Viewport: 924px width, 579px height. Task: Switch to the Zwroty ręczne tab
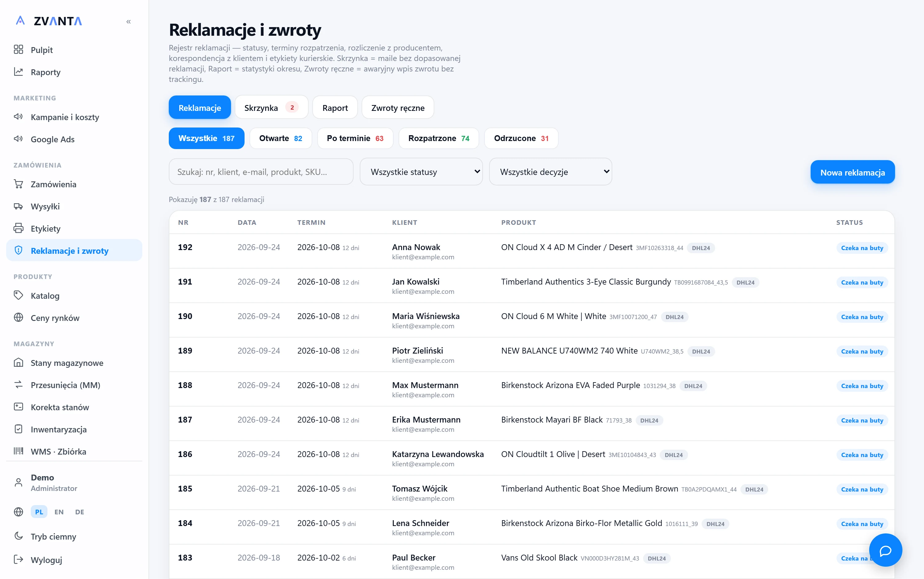point(398,107)
